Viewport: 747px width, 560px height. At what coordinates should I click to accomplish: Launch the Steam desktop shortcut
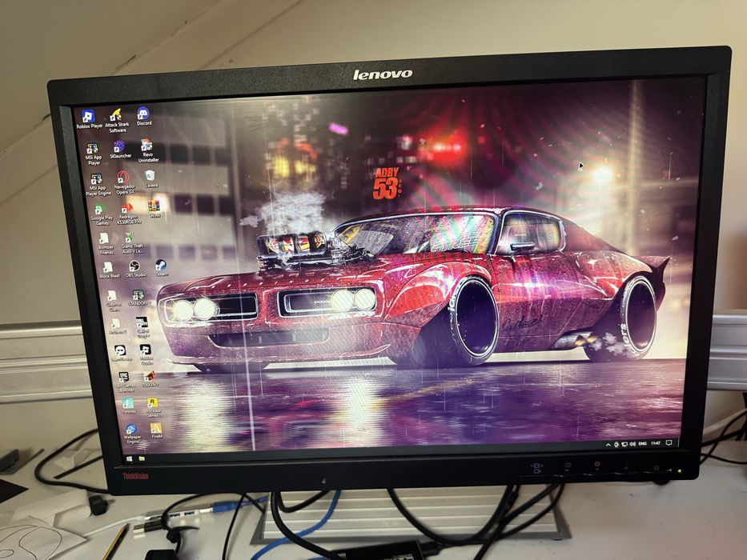[x=161, y=268]
